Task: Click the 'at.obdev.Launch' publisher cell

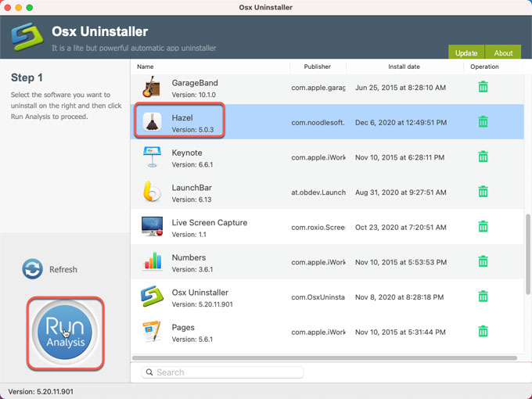Action: coord(318,192)
